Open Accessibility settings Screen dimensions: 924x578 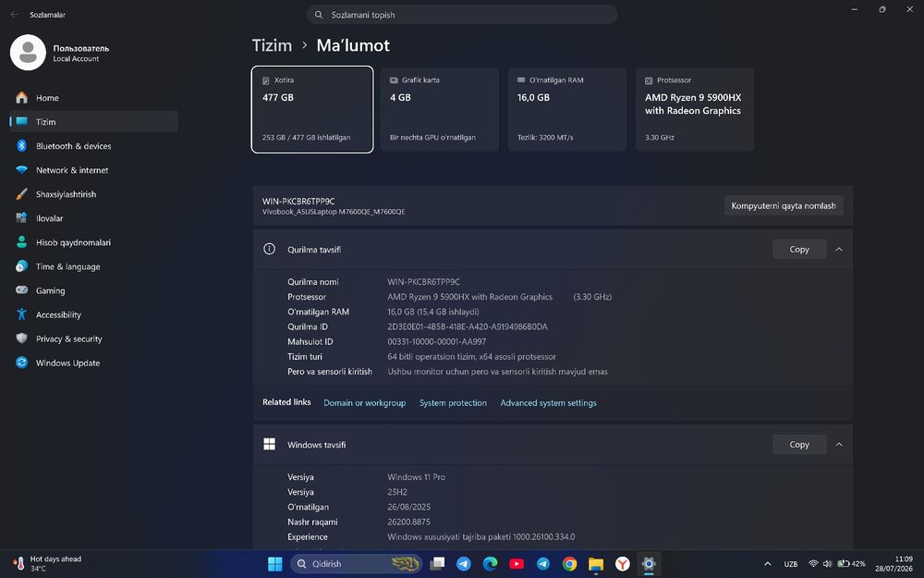[94, 315]
